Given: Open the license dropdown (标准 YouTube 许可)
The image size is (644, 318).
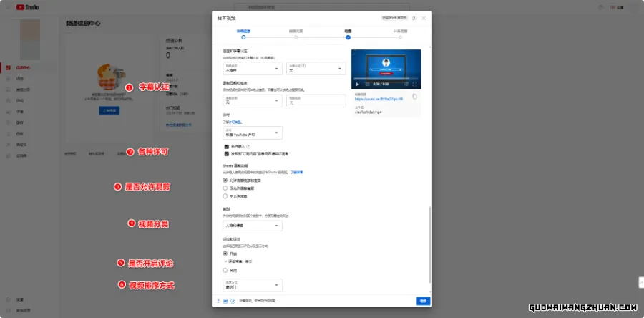Looking at the screenshot, I should click(x=253, y=132).
